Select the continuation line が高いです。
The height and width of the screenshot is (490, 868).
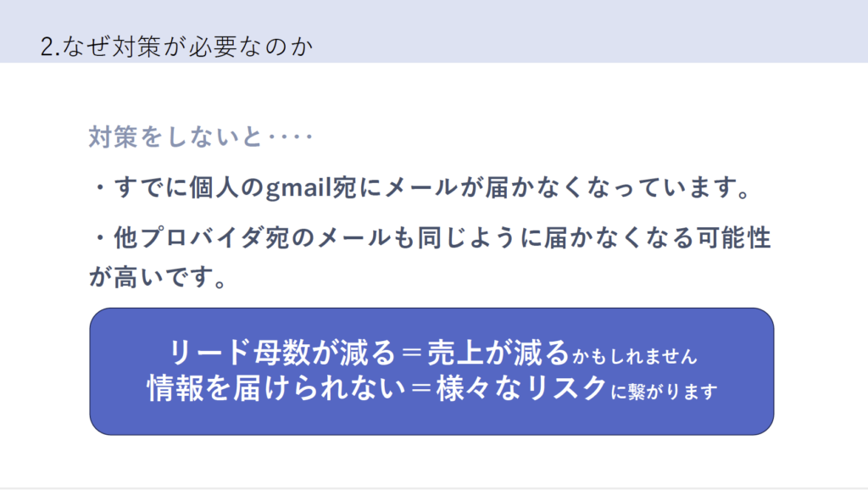coord(159,276)
